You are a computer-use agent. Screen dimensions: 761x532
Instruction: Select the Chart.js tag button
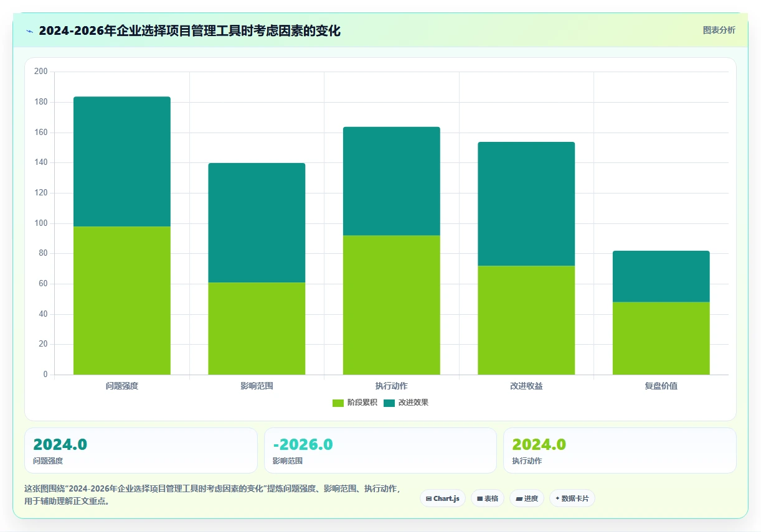(x=443, y=498)
